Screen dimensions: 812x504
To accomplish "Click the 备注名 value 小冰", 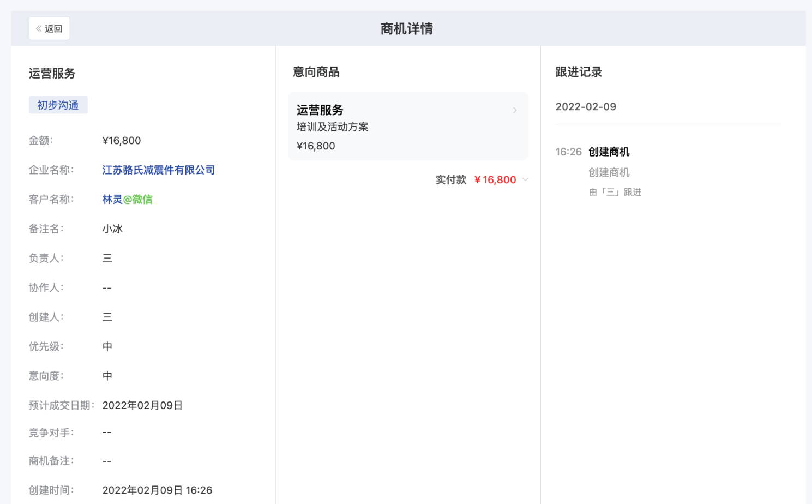I will click(x=112, y=229).
